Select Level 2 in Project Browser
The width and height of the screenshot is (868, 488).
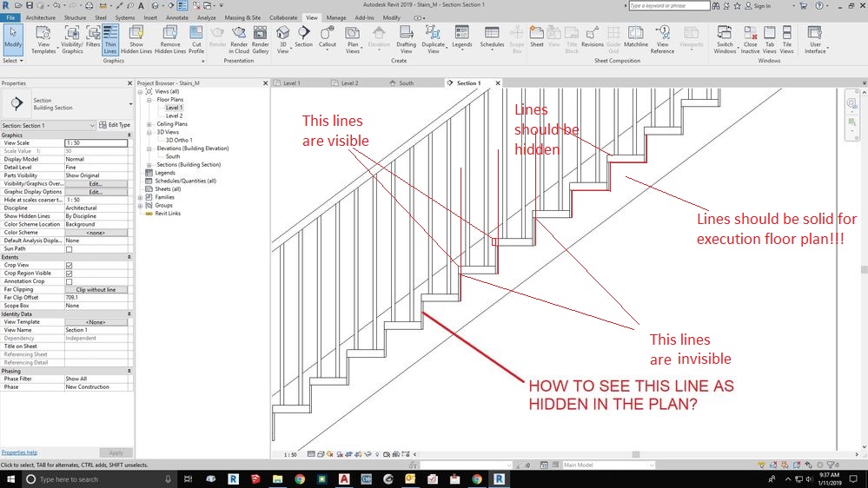[x=174, y=116]
